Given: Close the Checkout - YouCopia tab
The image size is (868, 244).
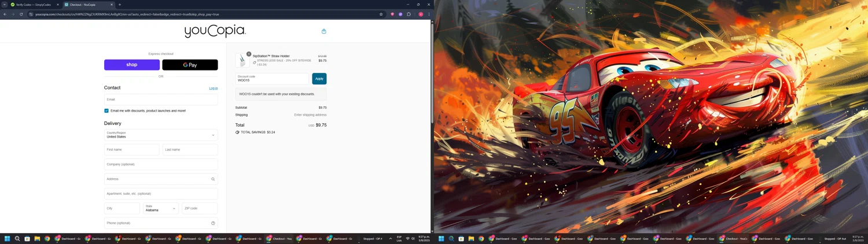Looking at the screenshot, I should (x=112, y=5).
